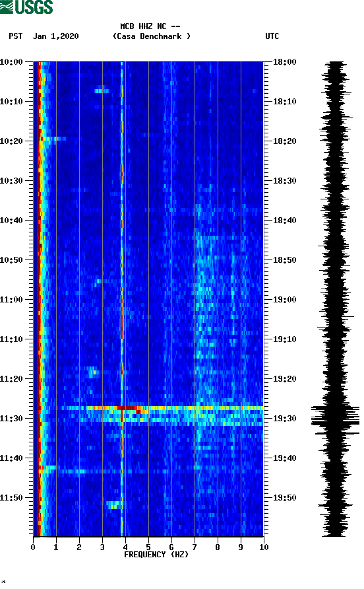
Task: Click the 4 Hz frequency tick label
Action: [125, 547]
